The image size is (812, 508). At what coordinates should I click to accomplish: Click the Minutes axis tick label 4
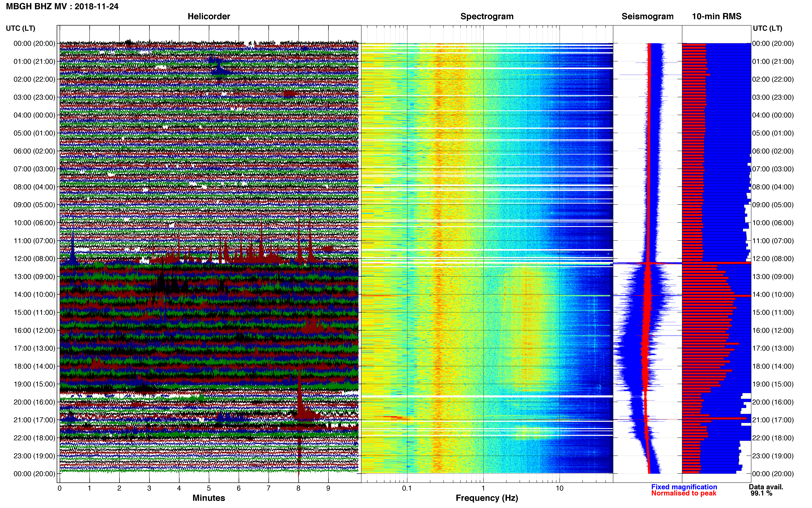click(179, 488)
